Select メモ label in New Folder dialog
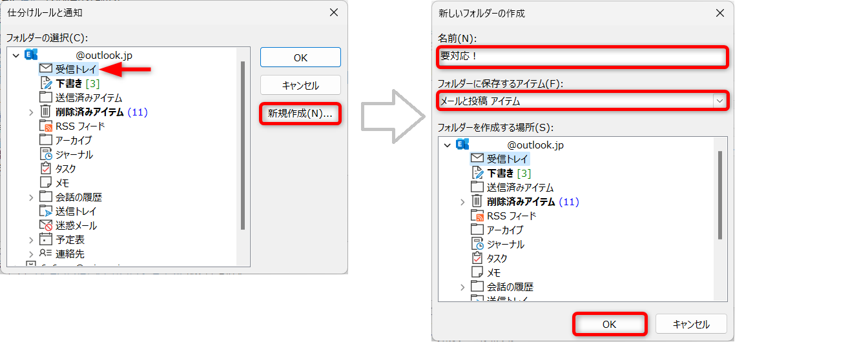 [x=493, y=272]
